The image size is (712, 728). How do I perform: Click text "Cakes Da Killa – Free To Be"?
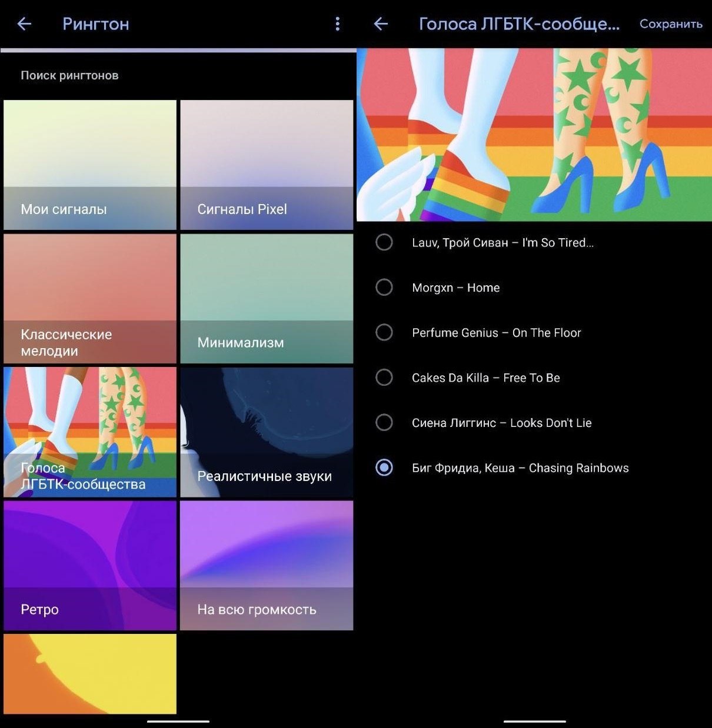486,378
